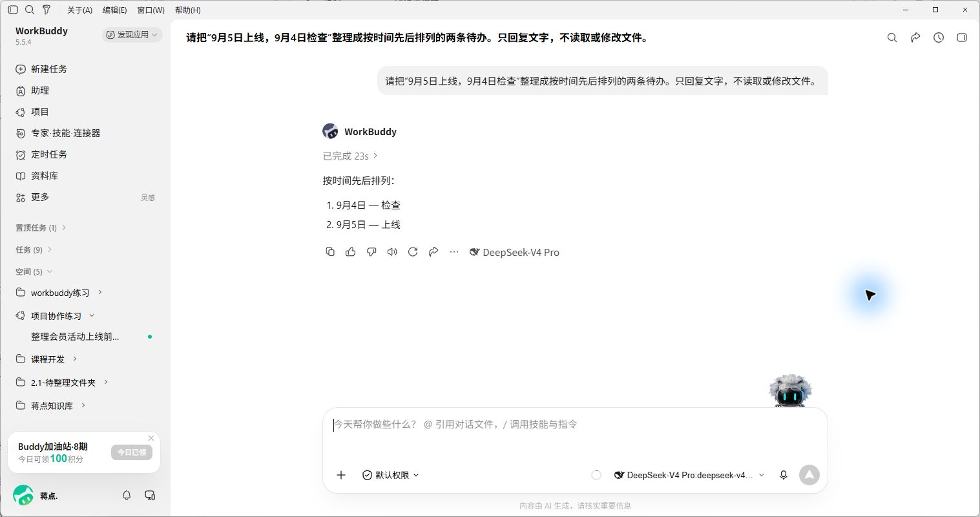The height and width of the screenshot is (517, 980).
Task: Open the DeepSeek-V4 Pro model selector
Action: pyautogui.click(x=689, y=475)
